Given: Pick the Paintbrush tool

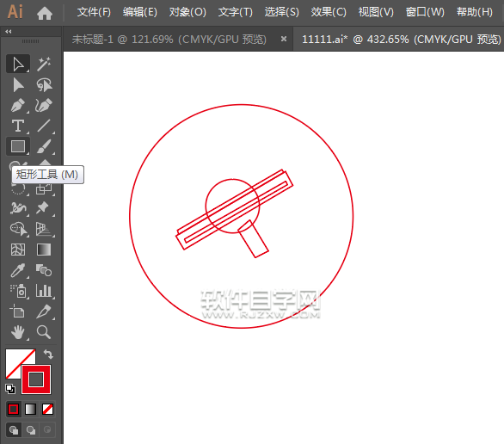Looking at the screenshot, I should pyautogui.click(x=44, y=146).
